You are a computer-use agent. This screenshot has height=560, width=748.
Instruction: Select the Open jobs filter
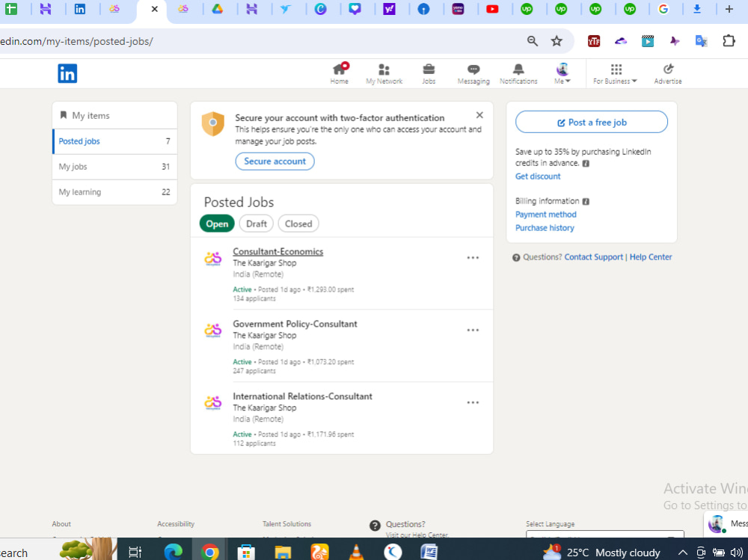217,224
